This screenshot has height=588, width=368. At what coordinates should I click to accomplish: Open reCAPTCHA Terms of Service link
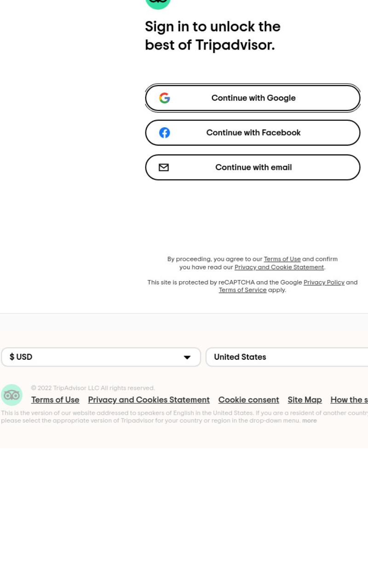tap(242, 290)
